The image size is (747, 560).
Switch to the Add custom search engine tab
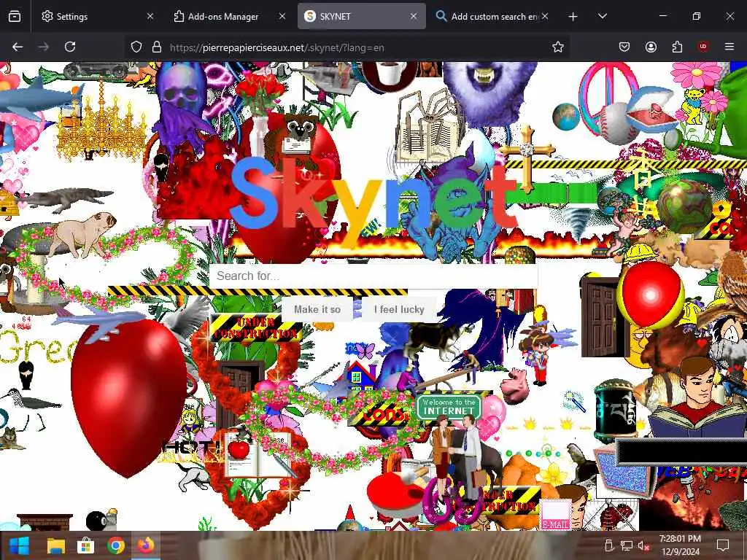pyautogui.click(x=493, y=16)
